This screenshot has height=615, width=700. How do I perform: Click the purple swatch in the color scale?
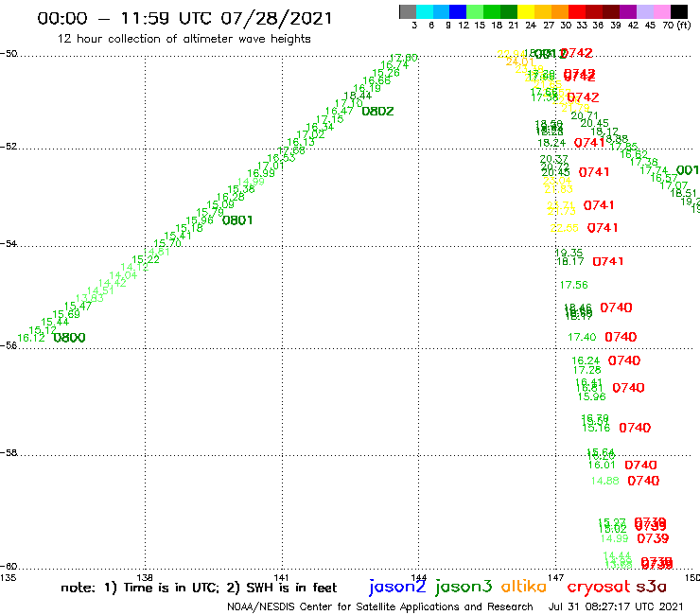pyautogui.click(x=628, y=11)
